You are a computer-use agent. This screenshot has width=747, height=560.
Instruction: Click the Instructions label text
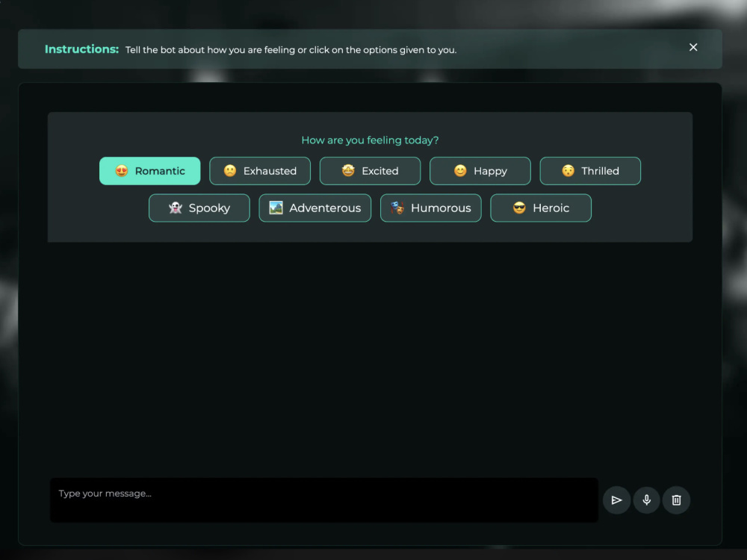tap(81, 49)
